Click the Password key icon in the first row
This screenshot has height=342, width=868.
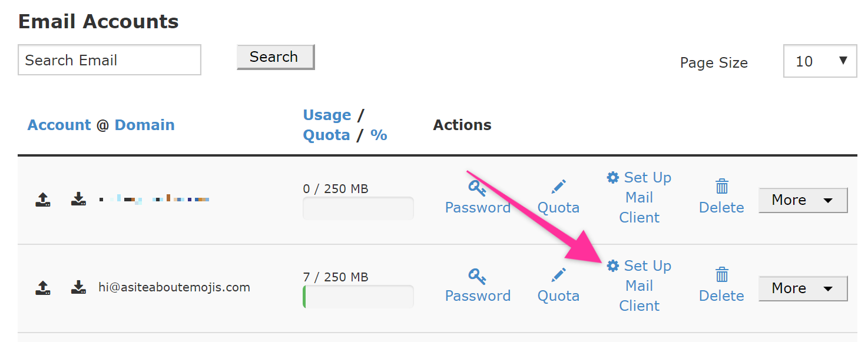(477, 187)
